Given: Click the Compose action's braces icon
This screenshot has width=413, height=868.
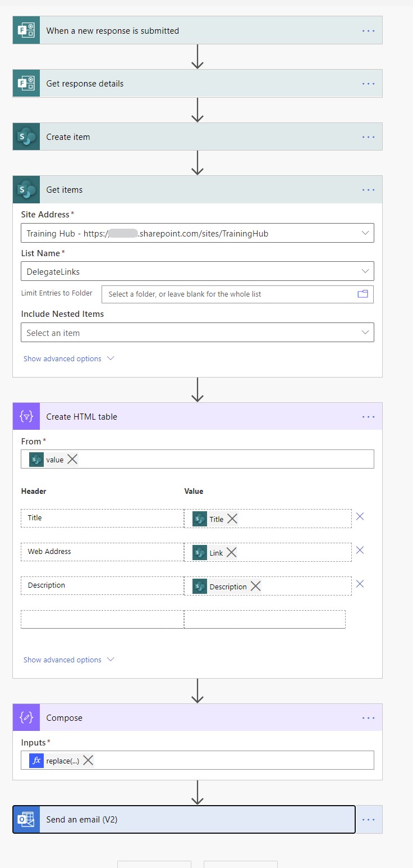Looking at the screenshot, I should (26, 717).
